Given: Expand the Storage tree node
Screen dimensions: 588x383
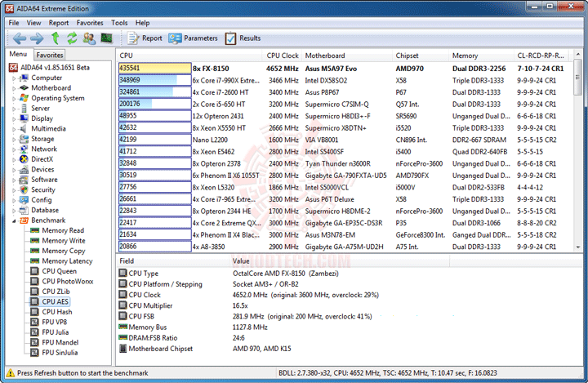Looking at the screenshot, I should [14, 140].
